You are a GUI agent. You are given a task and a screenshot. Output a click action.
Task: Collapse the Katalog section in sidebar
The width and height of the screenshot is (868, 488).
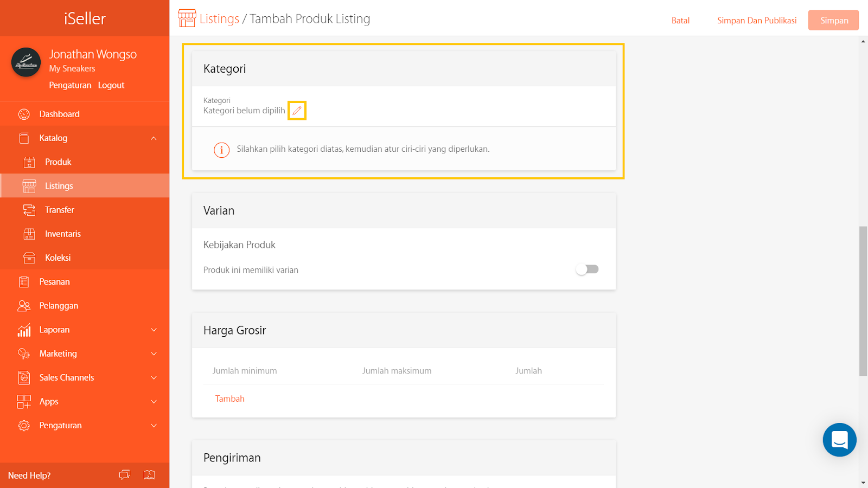pyautogui.click(x=154, y=138)
